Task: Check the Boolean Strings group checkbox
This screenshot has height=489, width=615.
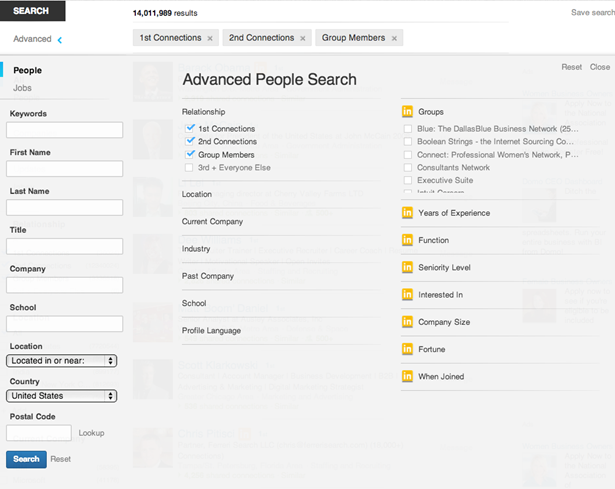Action: click(408, 142)
